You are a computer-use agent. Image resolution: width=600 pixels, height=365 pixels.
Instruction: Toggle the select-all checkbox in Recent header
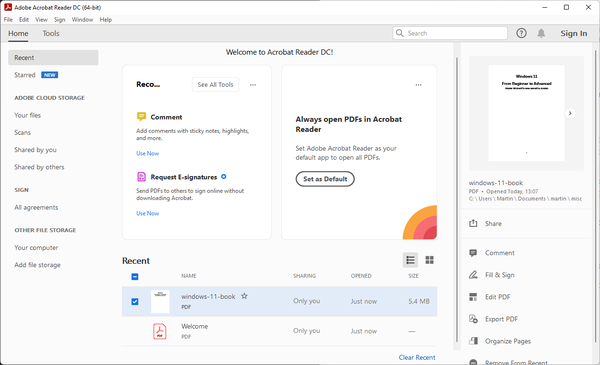(x=135, y=276)
